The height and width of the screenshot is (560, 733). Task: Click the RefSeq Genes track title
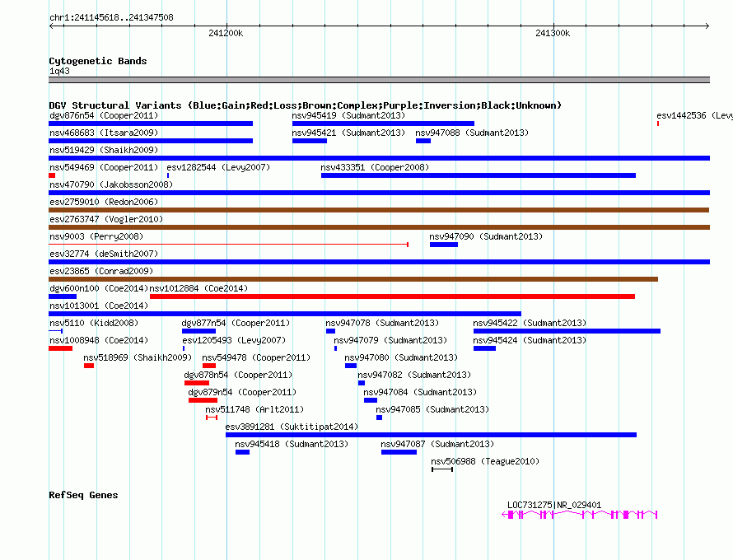pyautogui.click(x=83, y=495)
